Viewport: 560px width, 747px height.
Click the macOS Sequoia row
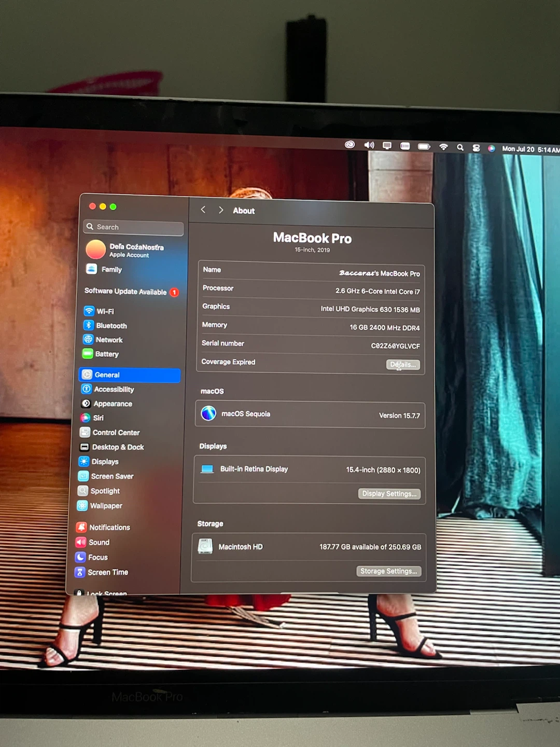310,414
